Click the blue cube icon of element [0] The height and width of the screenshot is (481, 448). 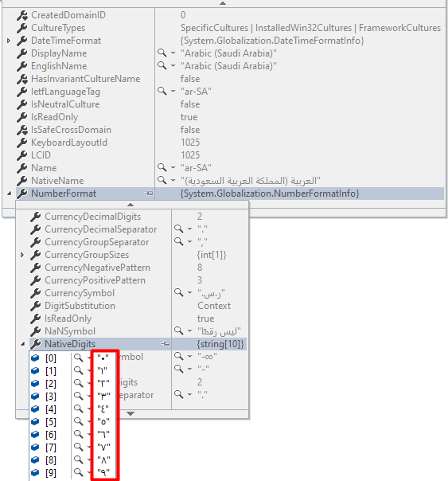click(35, 358)
